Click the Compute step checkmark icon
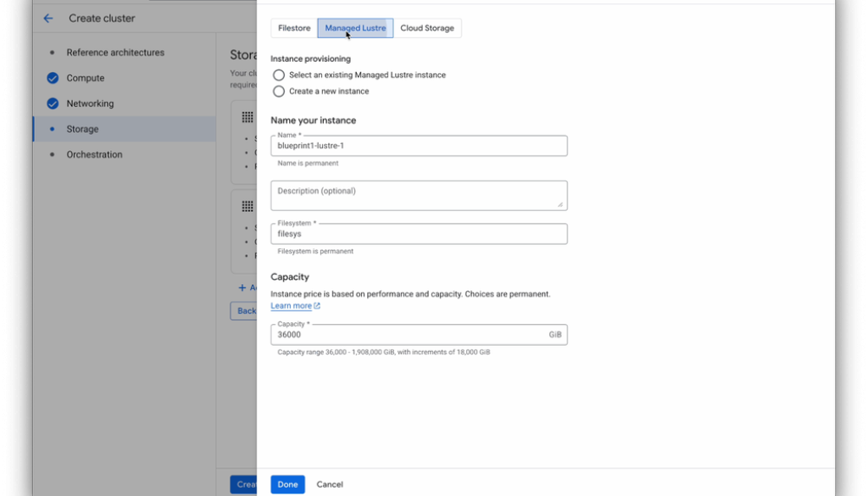Image resolution: width=868 pixels, height=496 pixels. pyautogui.click(x=52, y=78)
